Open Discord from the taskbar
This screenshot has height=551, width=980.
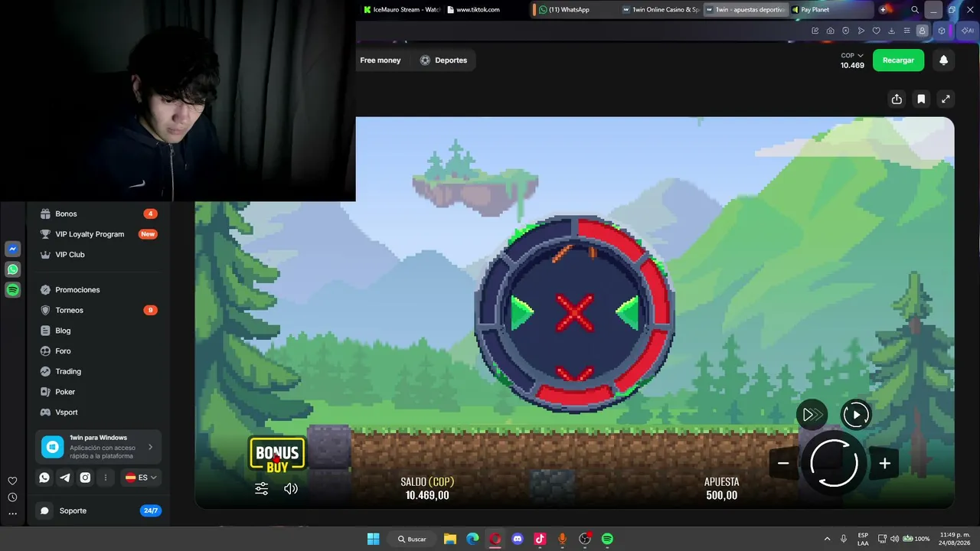pyautogui.click(x=518, y=539)
